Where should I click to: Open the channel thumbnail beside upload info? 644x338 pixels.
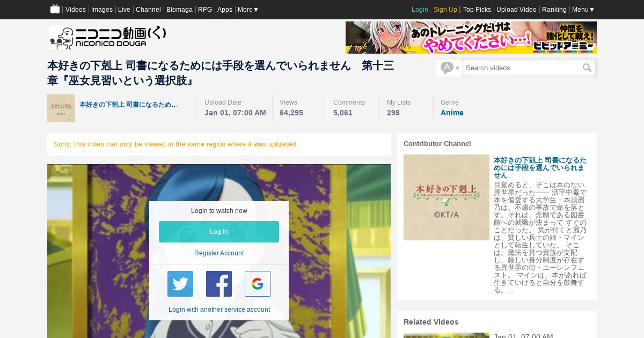(61, 108)
